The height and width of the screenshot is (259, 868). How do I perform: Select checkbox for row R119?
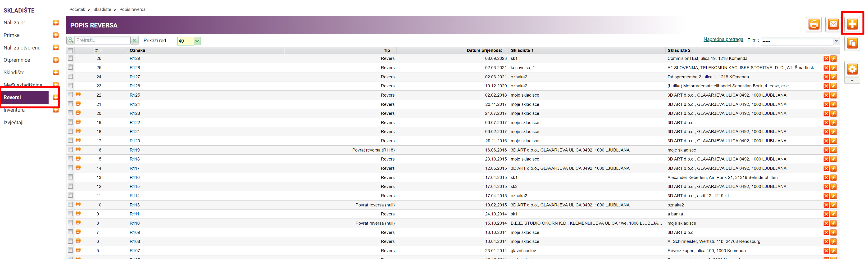point(70,150)
